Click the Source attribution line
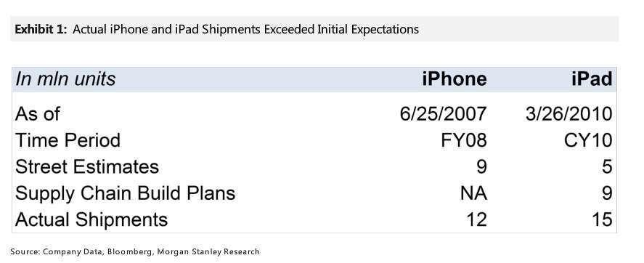This screenshot has height=263, width=644. pyautogui.click(x=135, y=251)
